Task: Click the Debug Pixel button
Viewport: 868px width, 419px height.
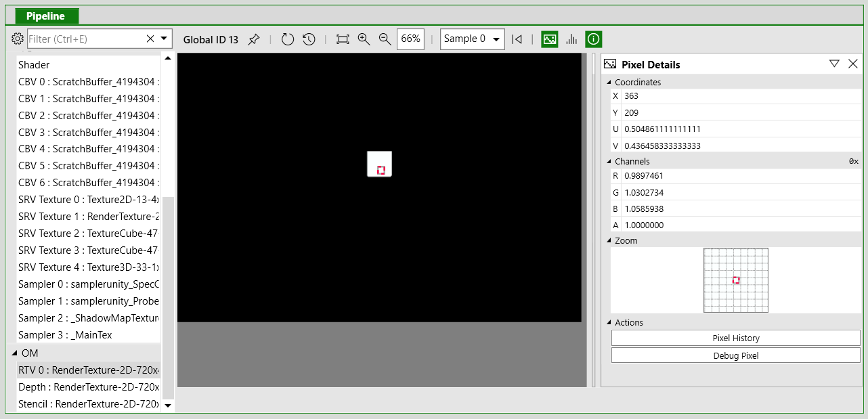Action: click(735, 355)
